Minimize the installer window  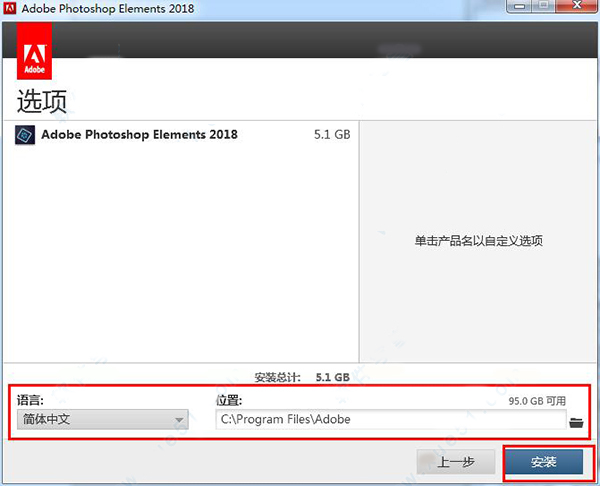519,6
